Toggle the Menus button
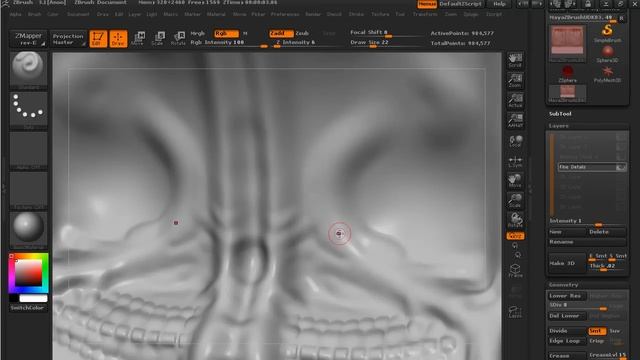Screen dimensions: 640x360 (x=427, y=4)
